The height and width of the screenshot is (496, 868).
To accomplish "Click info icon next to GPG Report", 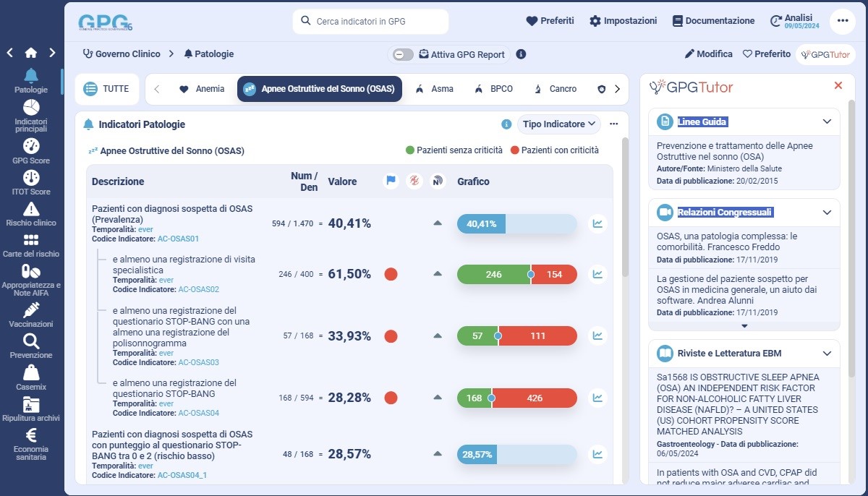I will (x=521, y=54).
